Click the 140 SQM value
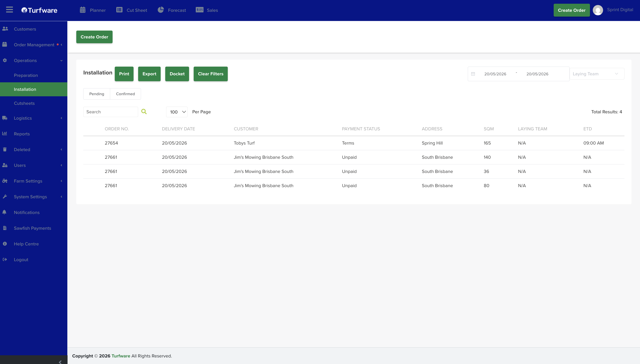Screen dimensions: 640x364 (487, 157)
